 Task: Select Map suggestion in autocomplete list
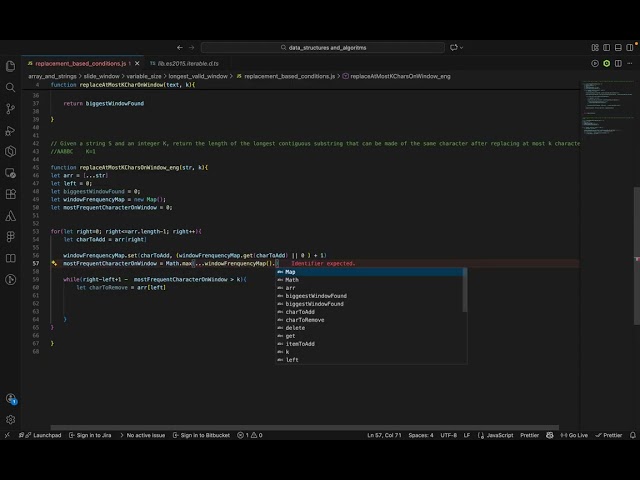[x=369, y=272]
